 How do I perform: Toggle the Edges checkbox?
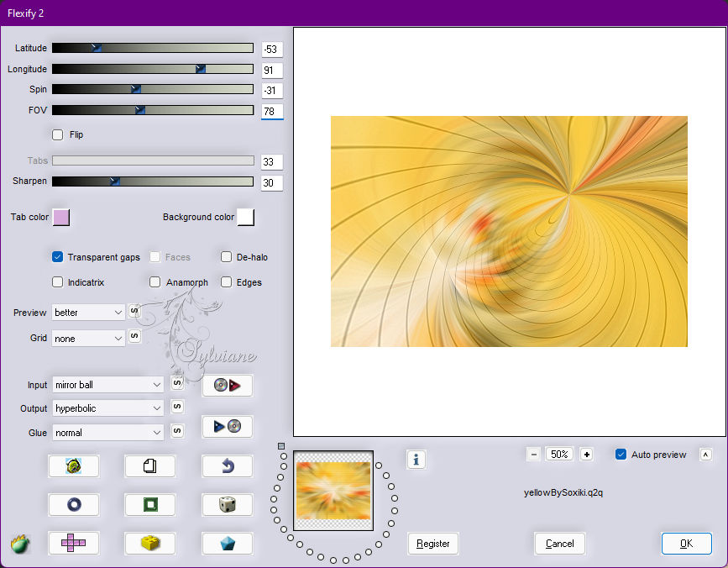pos(226,282)
